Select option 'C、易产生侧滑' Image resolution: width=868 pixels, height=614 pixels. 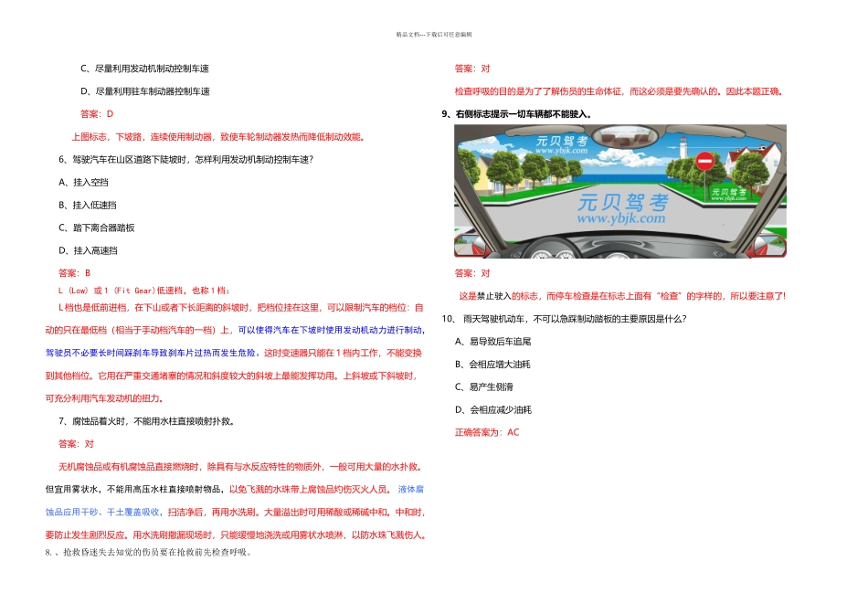click(x=484, y=387)
